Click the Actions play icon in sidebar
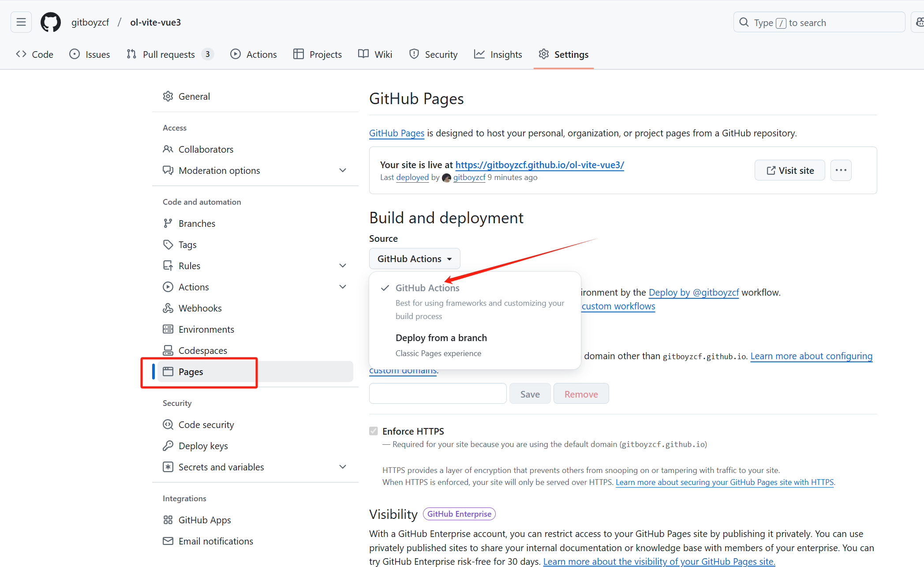924x567 pixels. point(168,287)
